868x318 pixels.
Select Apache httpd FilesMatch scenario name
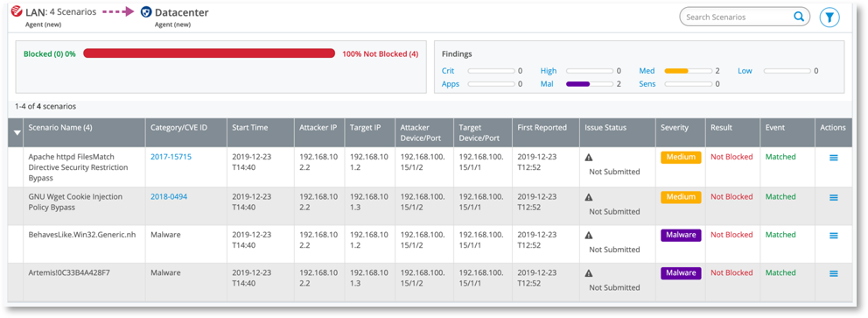[78, 166]
